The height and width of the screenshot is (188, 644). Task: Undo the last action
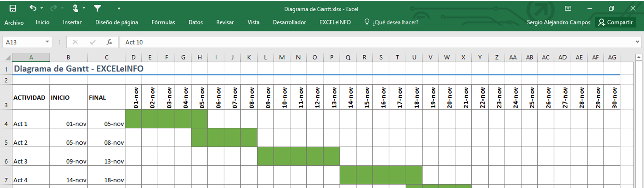click(x=33, y=8)
